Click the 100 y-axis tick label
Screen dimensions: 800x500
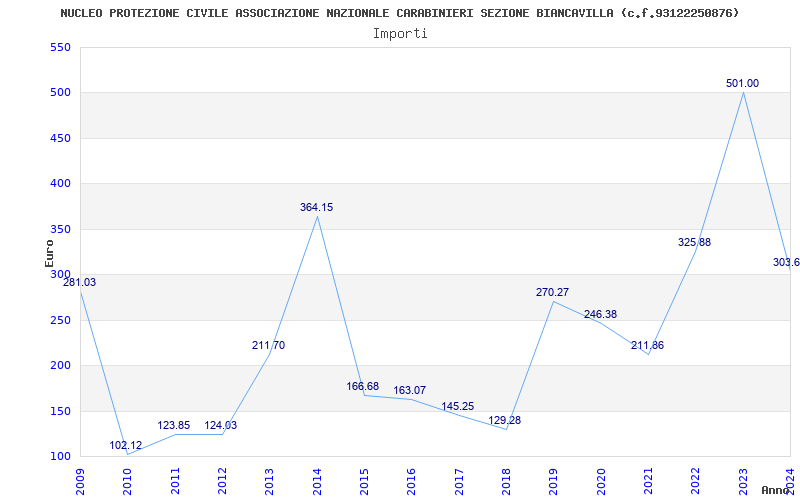pos(60,457)
